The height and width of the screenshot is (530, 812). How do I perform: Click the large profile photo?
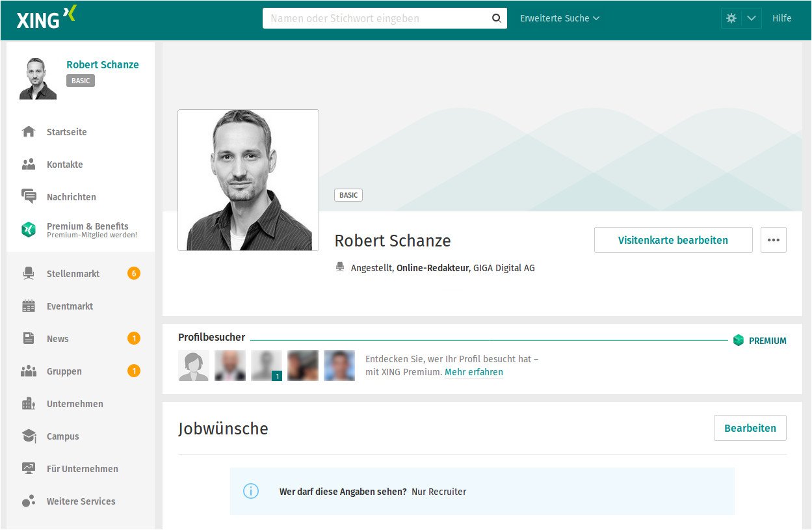(248, 180)
